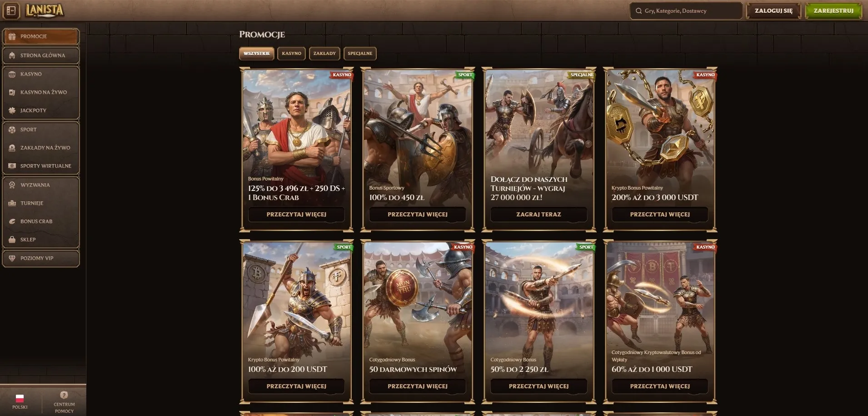Focus the games search field
The image size is (868, 416).
[x=686, y=11]
